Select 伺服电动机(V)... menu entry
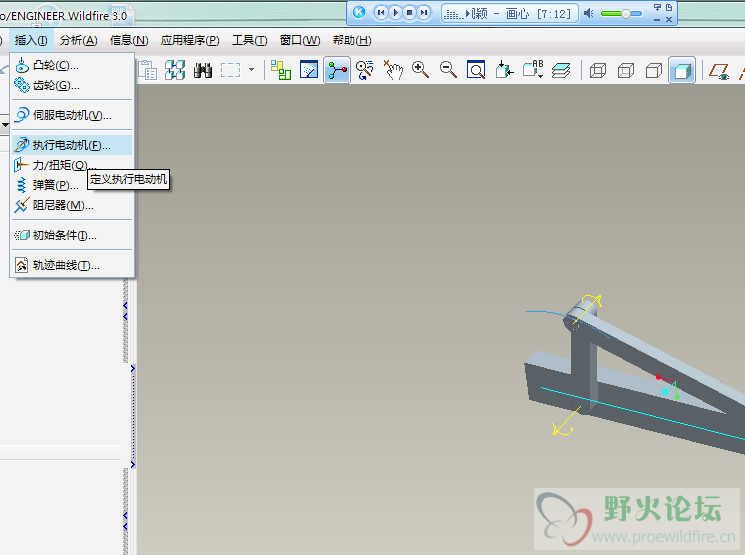The width and height of the screenshot is (745, 555). (71, 115)
